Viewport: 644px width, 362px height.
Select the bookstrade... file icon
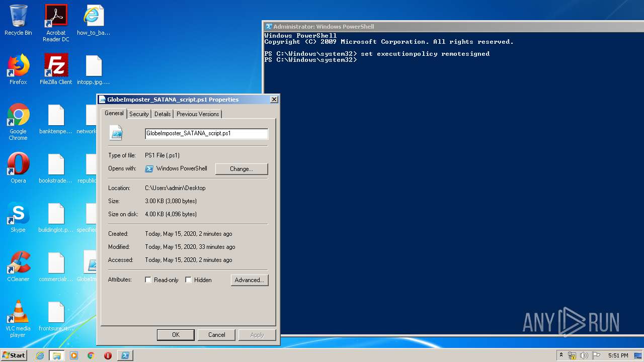coord(56,168)
